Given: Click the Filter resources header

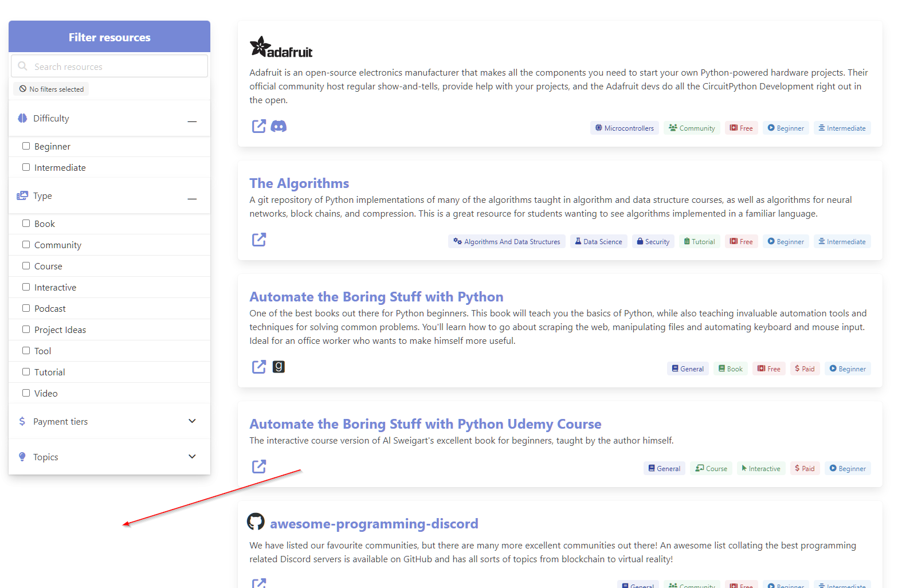Looking at the screenshot, I should (x=109, y=37).
